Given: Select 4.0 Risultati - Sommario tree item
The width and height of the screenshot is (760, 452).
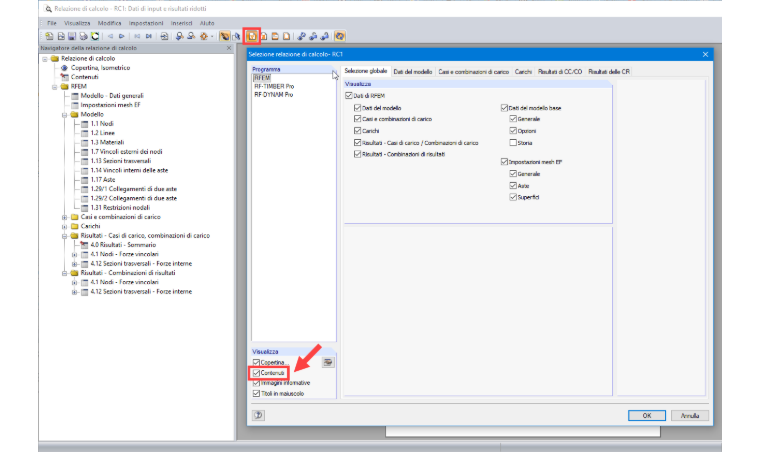Looking at the screenshot, I should (123, 245).
